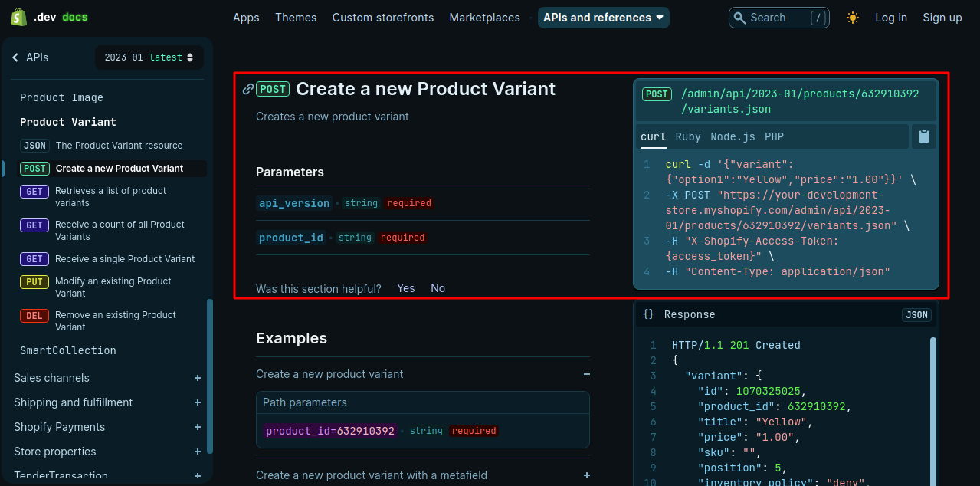Click the POST badge next to heading
Viewport: 980px width, 486px height.
pos(273,89)
